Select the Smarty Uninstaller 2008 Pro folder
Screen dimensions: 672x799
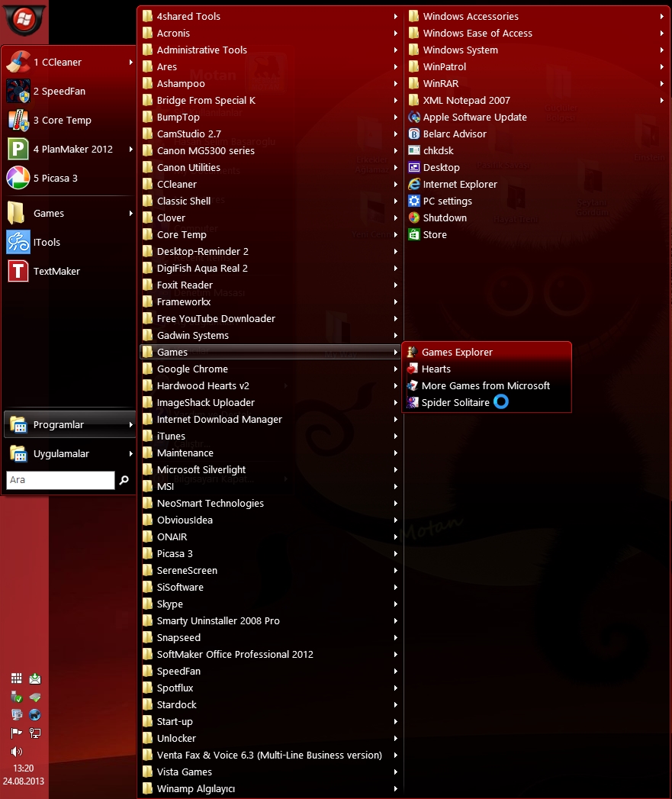[x=271, y=620]
